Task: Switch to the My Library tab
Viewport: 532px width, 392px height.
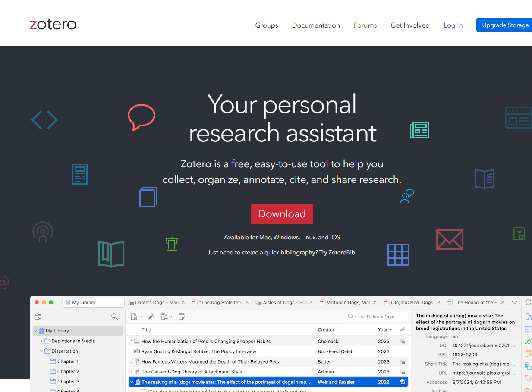Action: pos(93,303)
